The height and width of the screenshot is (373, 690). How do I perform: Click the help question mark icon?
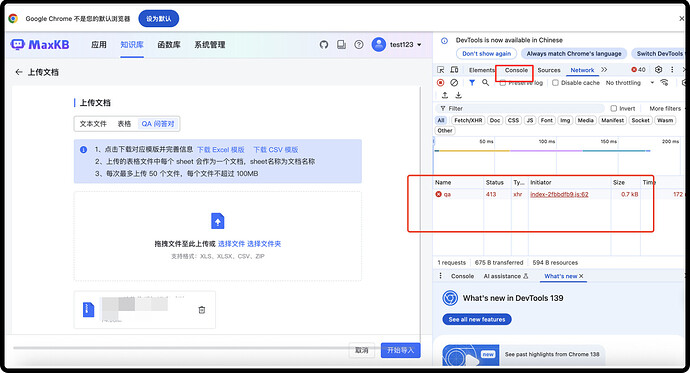(x=359, y=44)
